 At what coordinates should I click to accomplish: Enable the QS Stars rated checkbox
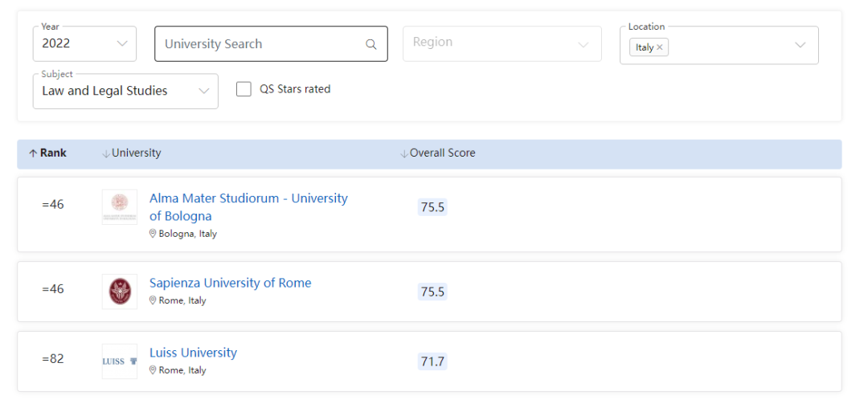point(244,89)
